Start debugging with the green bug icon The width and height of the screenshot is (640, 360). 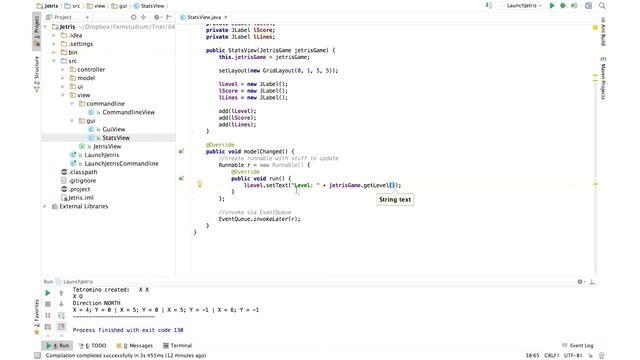(563, 6)
